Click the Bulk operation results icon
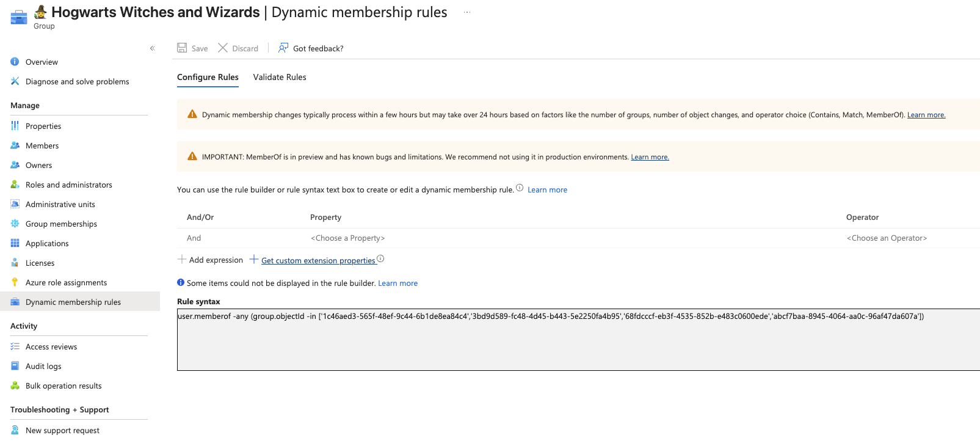This screenshot has height=446, width=980. (x=15, y=386)
